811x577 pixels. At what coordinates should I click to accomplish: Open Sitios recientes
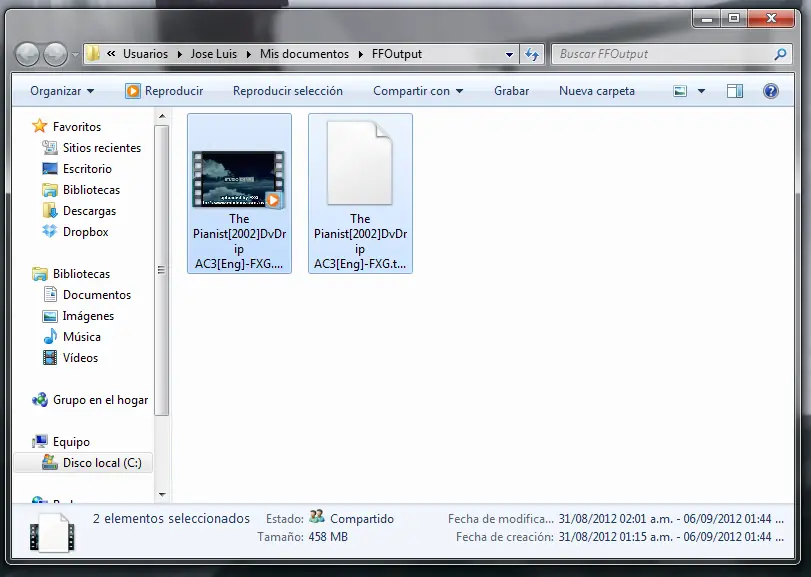102,148
